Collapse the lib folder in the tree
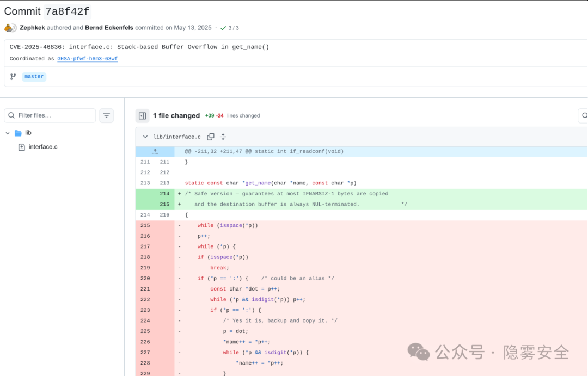 click(x=8, y=133)
